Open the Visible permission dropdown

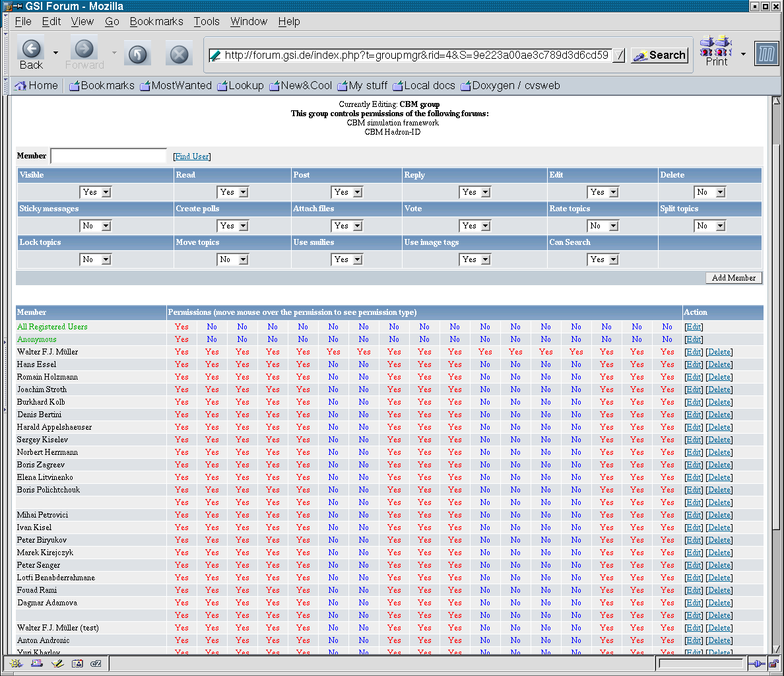[x=96, y=192]
